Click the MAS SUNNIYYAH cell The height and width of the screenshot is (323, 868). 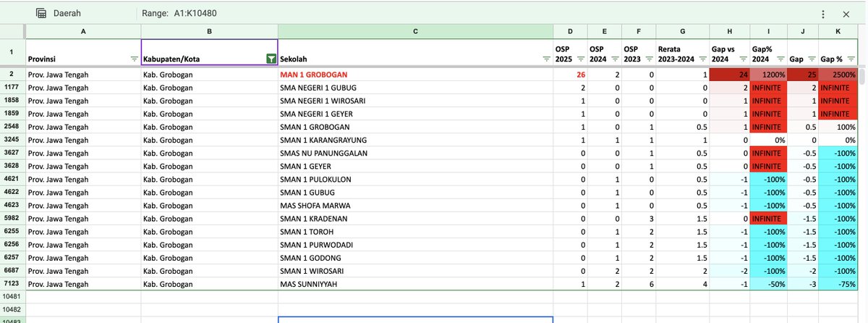click(x=415, y=283)
